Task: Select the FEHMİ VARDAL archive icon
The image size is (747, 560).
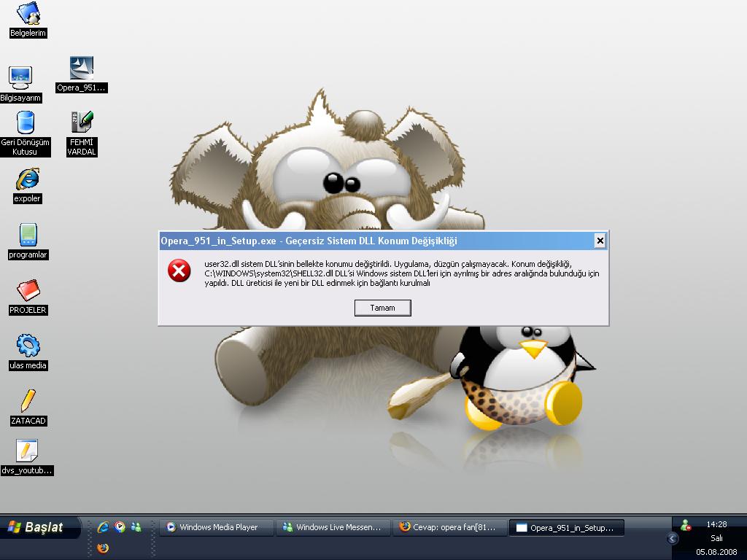Action: point(82,122)
